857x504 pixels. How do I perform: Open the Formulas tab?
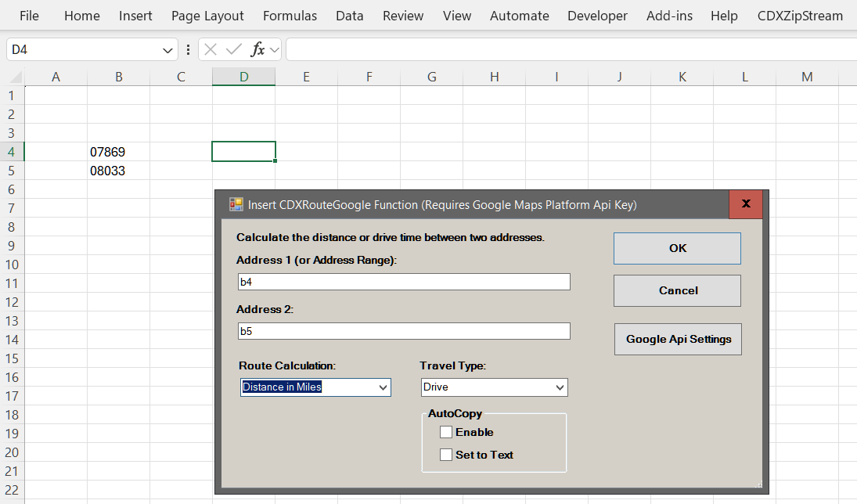coord(290,16)
